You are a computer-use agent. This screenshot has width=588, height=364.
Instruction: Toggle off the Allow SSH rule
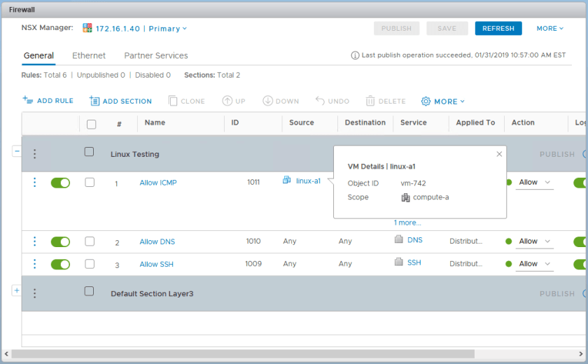click(x=60, y=264)
